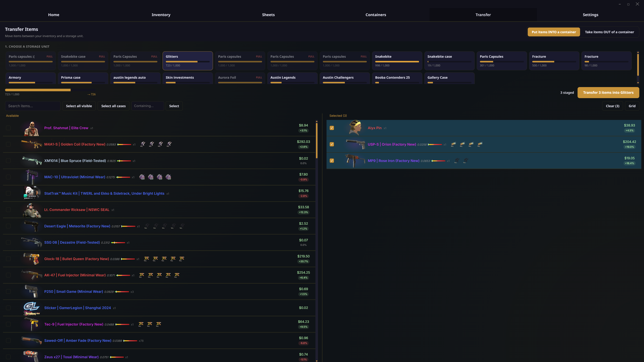The width and height of the screenshot is (644, 362).
Task: Click the M4A1-S Golden Coil weapon image
Action: 32,144
